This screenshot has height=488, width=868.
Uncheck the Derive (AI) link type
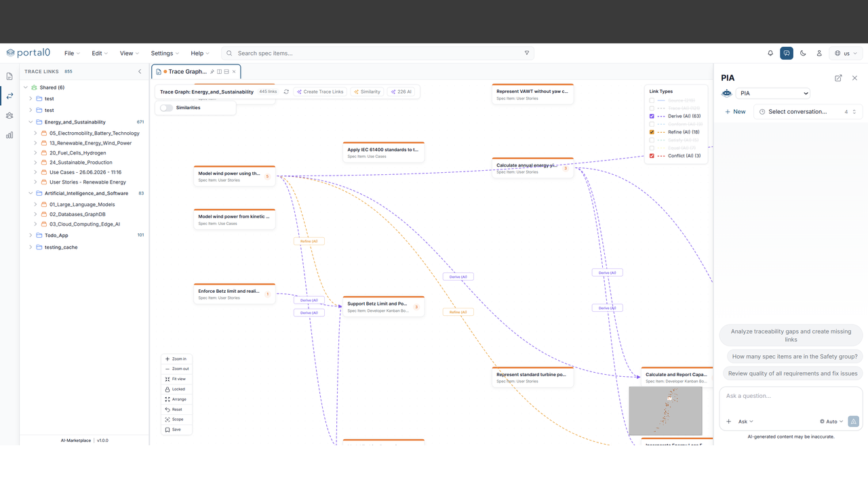(x=652, y=117)
